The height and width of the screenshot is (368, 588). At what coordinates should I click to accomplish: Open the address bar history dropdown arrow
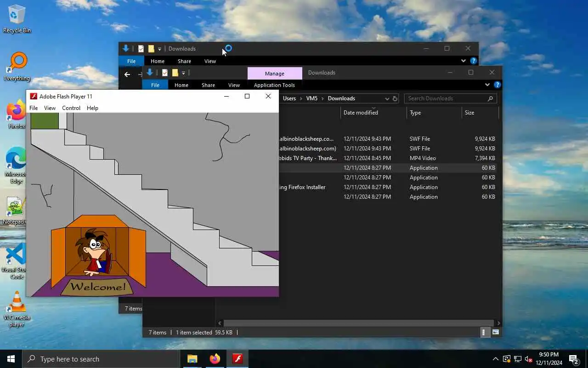[x=387, y=98]
